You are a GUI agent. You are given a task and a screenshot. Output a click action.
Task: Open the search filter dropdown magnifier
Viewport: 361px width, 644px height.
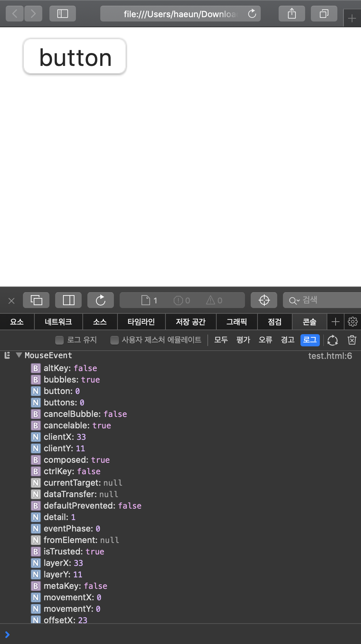click(x=294, y=301)
